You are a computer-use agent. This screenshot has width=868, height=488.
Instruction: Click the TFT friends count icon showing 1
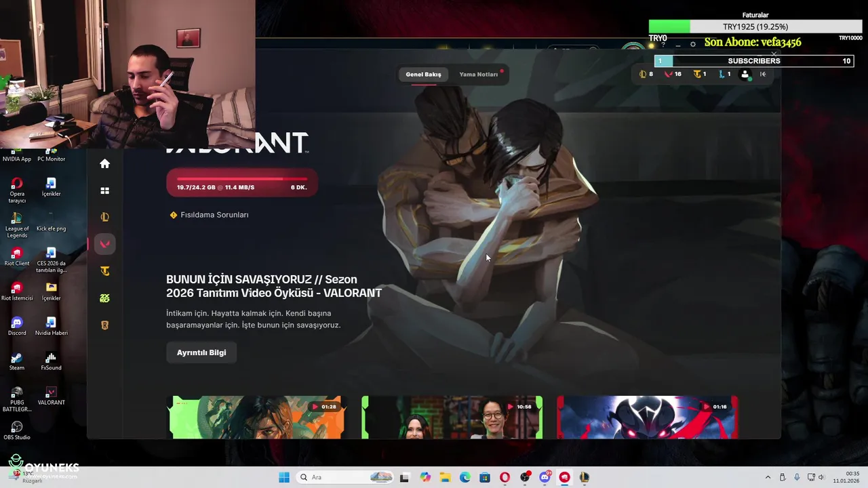tap(700, 74)
